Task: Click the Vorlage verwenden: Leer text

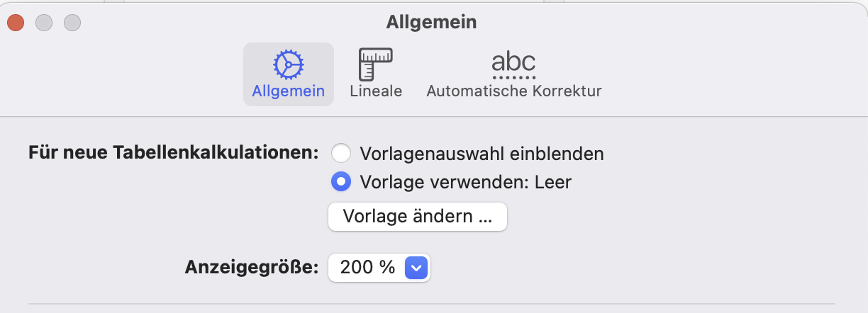Action: (465, 182)
